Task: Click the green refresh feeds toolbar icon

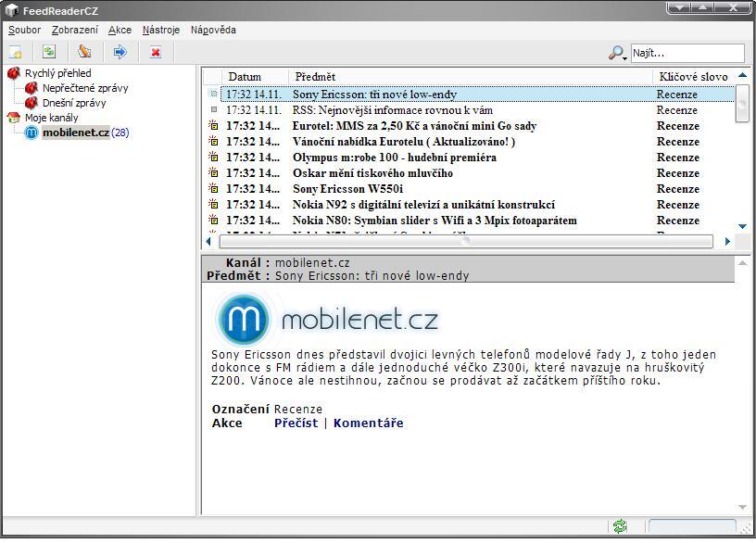Action: pos(49,53)
